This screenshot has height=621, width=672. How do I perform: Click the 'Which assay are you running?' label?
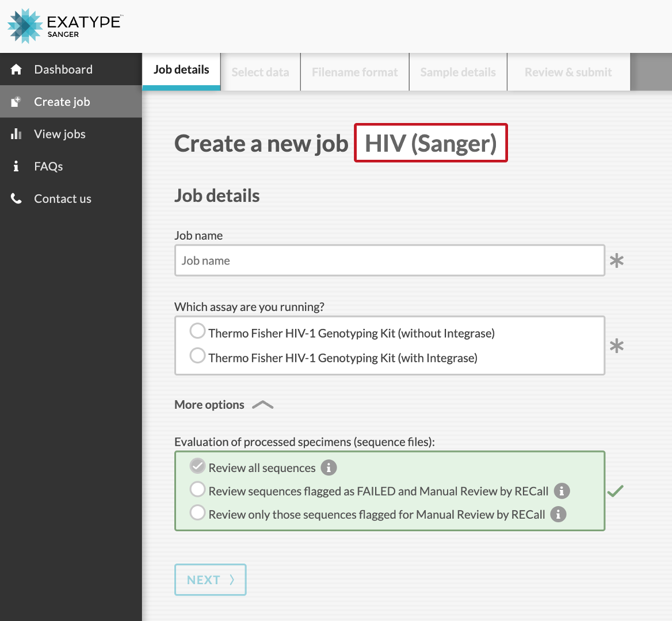(x=250, y=306)
